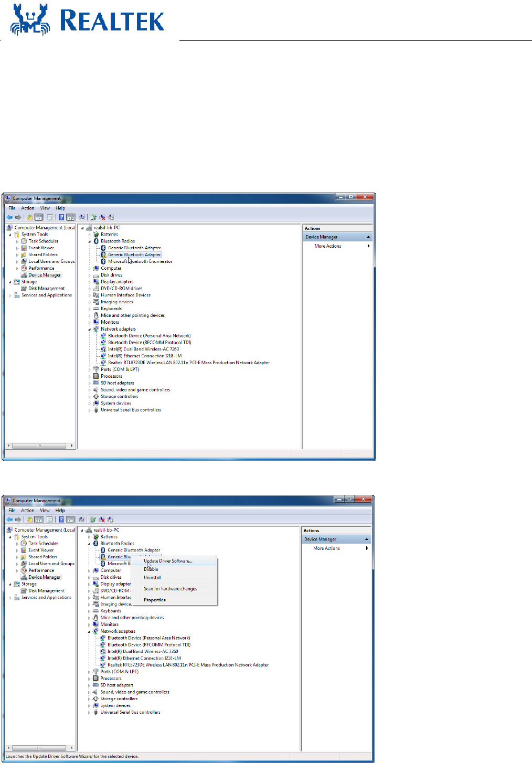
Task: Click Uninstall red-X icon in upper toolbar
Action: [x=102, y=217]
